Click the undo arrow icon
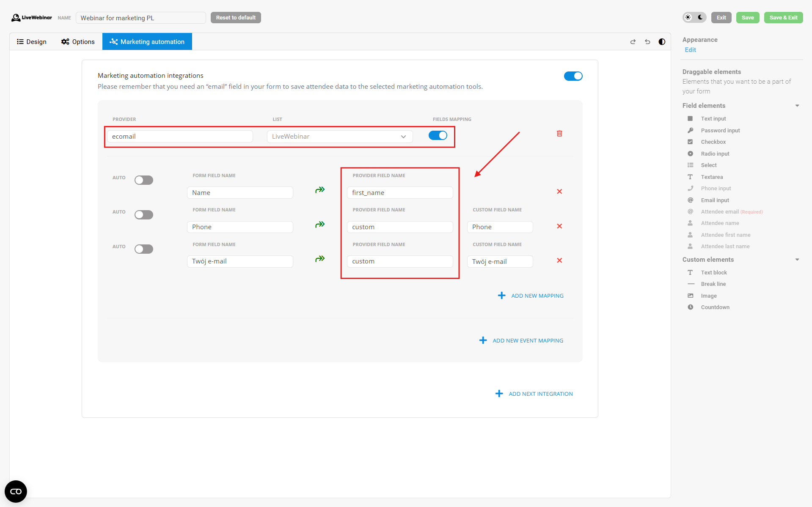The height and width of the screenshot is (507, 812). [x=647, y=42]
